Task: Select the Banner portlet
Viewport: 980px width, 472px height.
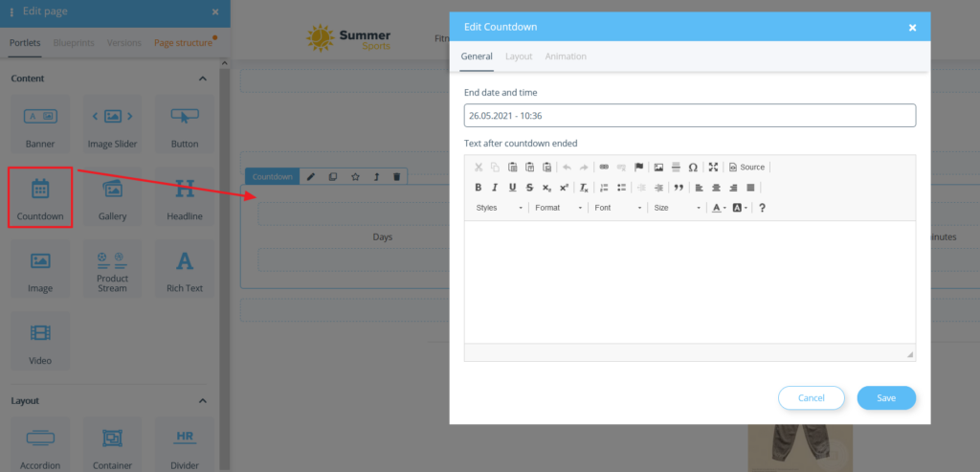Action: tap(40, 124)
